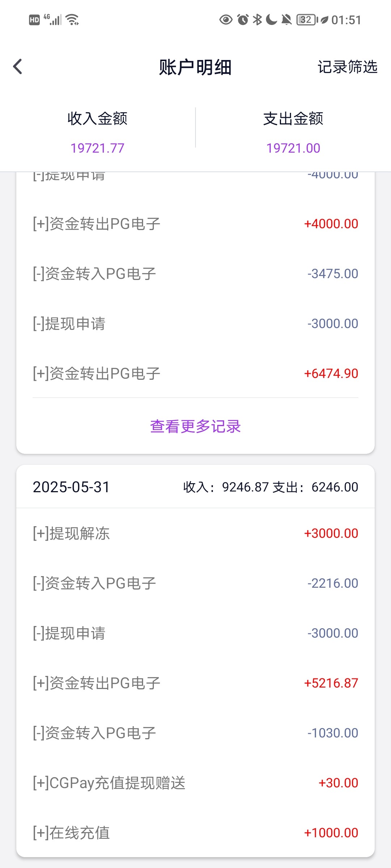This screenshot has height=868, width=391.
Task: Open the -3475.00 资金转入PG电子 record
Action: click(195, 274)
